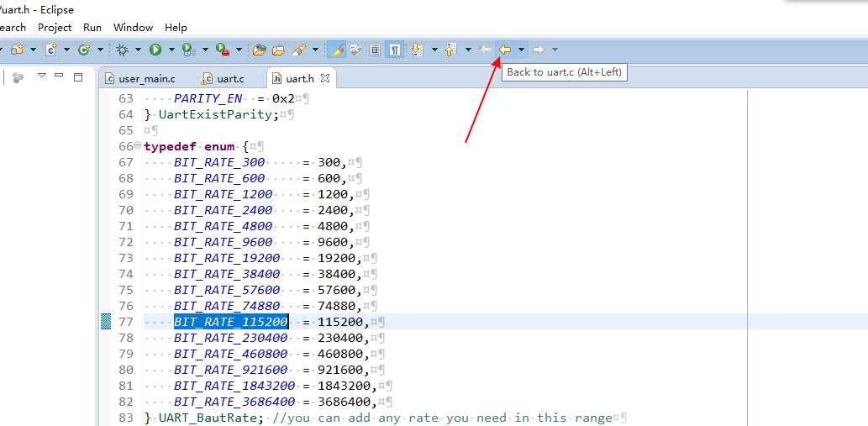Screen dimensions: 868x426
Task: Click the marker bar at line 77
Action: point(106,322)
